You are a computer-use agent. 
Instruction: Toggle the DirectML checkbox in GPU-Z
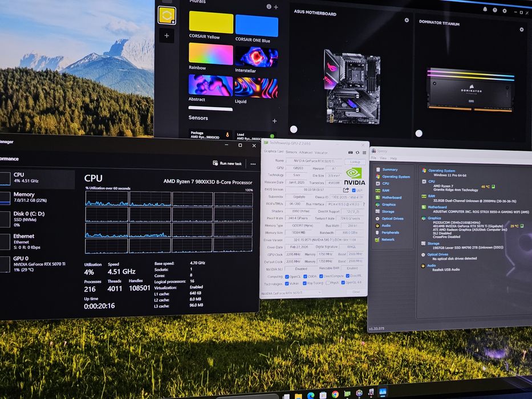click(347, 276)
